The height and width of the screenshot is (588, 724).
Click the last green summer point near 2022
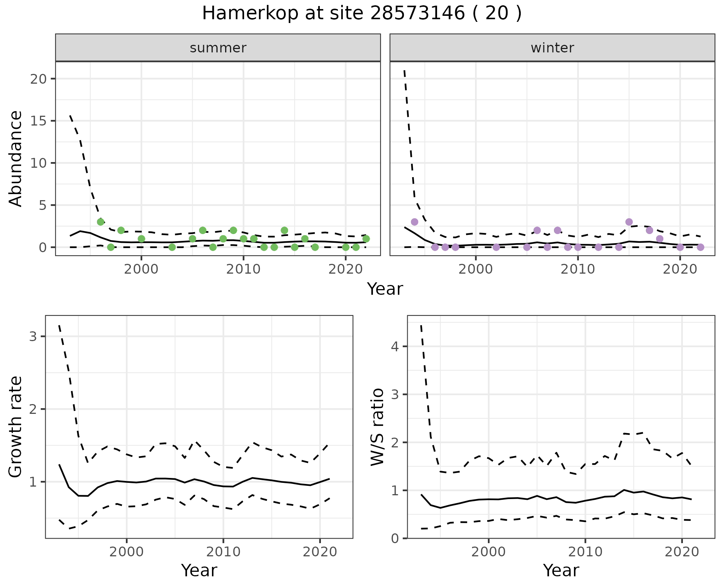pyautogui.click(x=366, y=239)
